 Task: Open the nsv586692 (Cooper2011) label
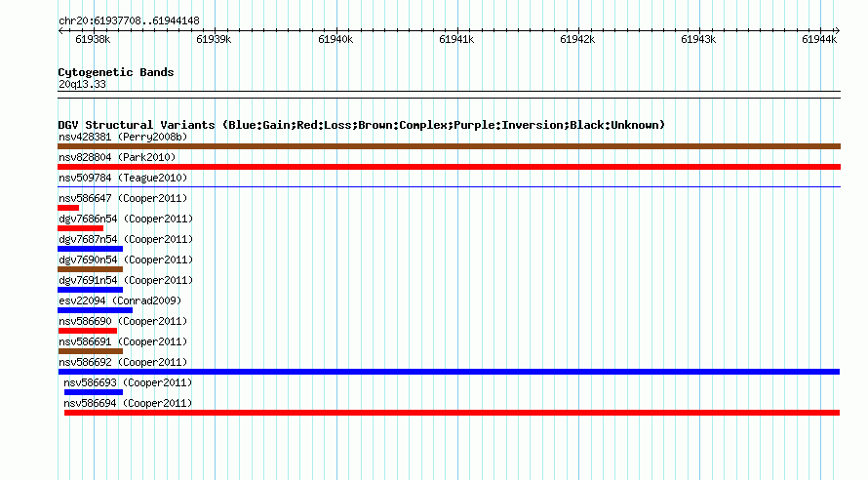click(x=123, y=362)
